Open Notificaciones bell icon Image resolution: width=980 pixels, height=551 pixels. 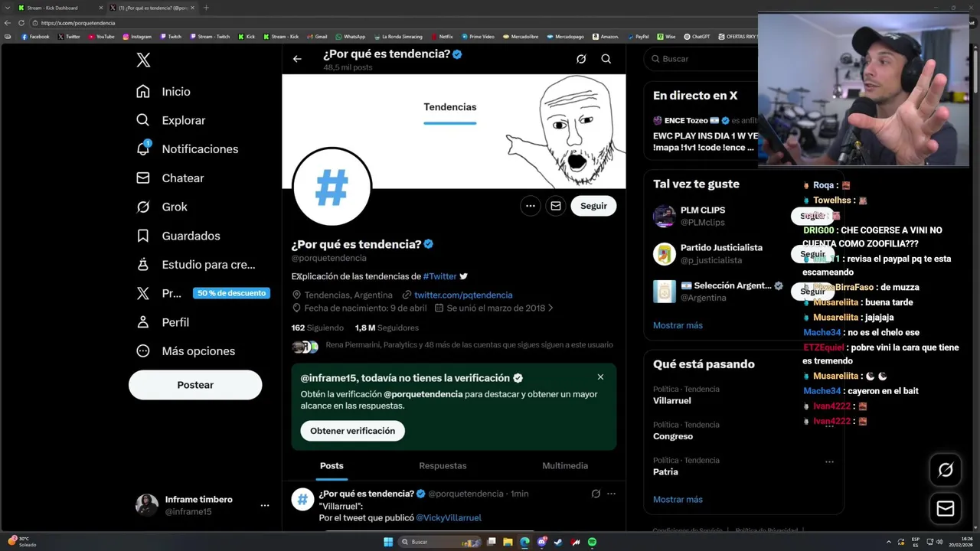tap(143, 148)
